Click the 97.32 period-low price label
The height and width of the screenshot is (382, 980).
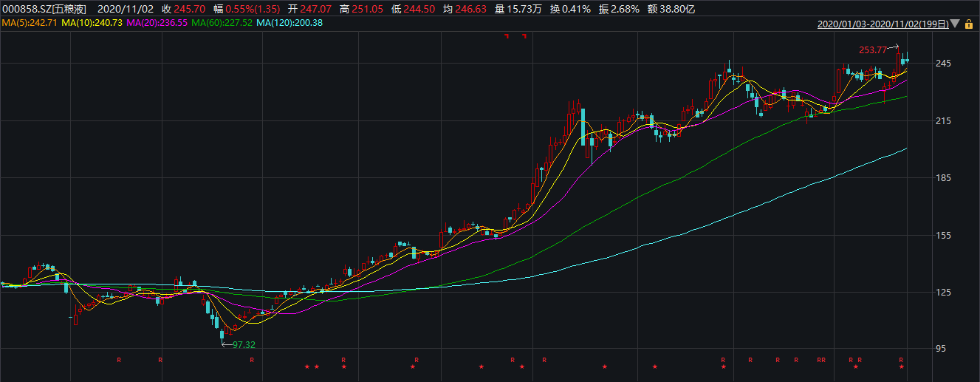click(x=244, y=344)
